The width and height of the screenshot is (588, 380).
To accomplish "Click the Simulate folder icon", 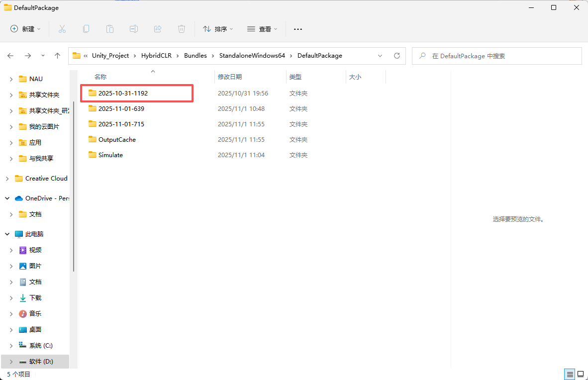I will [92, 155].
